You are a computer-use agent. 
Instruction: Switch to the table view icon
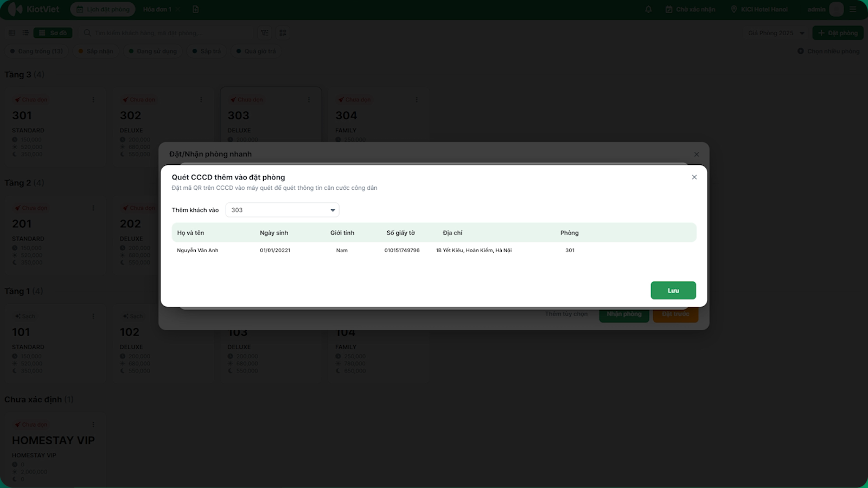click(12, 33)
